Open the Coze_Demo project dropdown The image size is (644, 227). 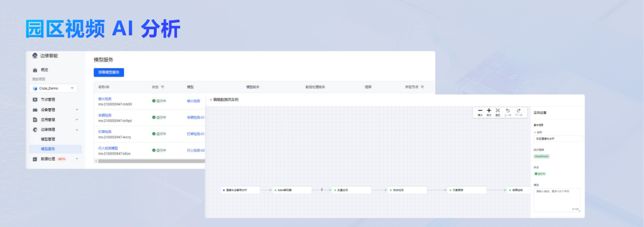pos(54,88)
